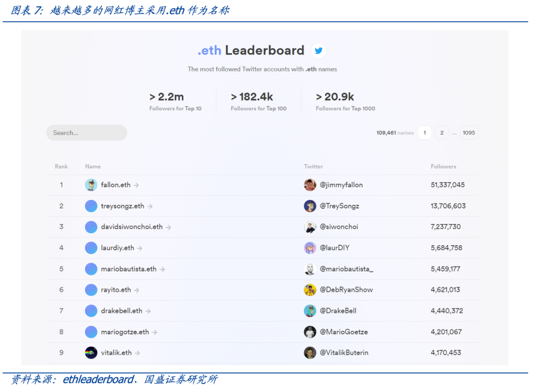Open the arrow next to mariobautista.eth

[162, 269]
